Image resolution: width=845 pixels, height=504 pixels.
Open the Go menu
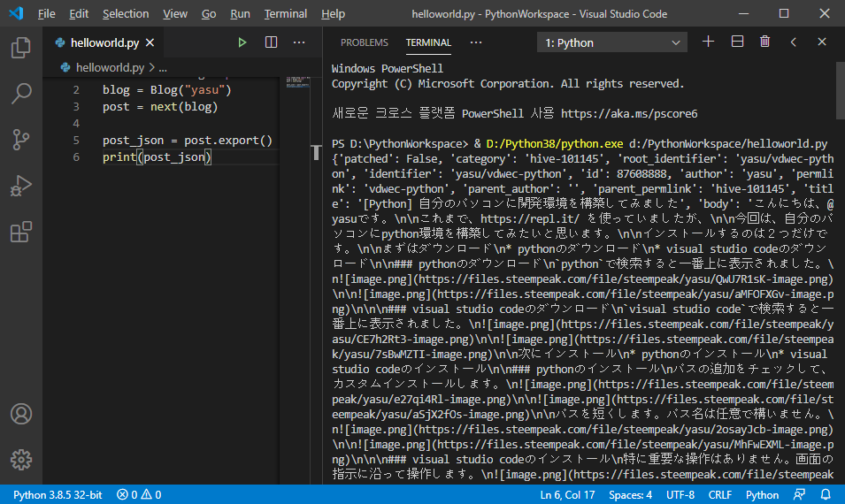[x=209, y=13]
